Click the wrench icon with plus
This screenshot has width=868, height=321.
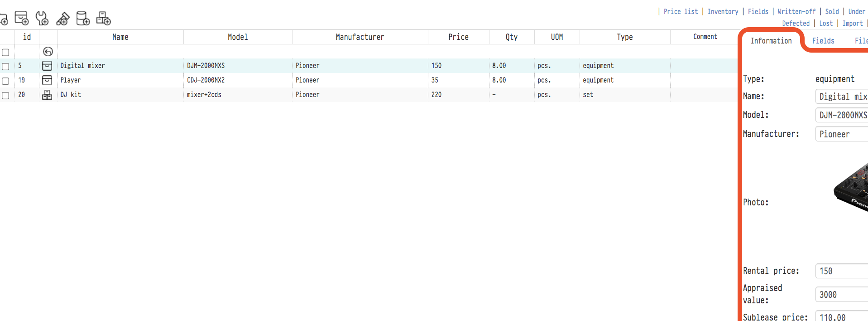tap(42, 18)
